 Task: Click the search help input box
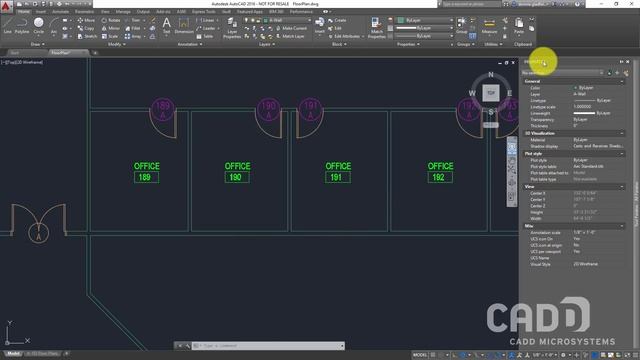(x=471, y=4)
